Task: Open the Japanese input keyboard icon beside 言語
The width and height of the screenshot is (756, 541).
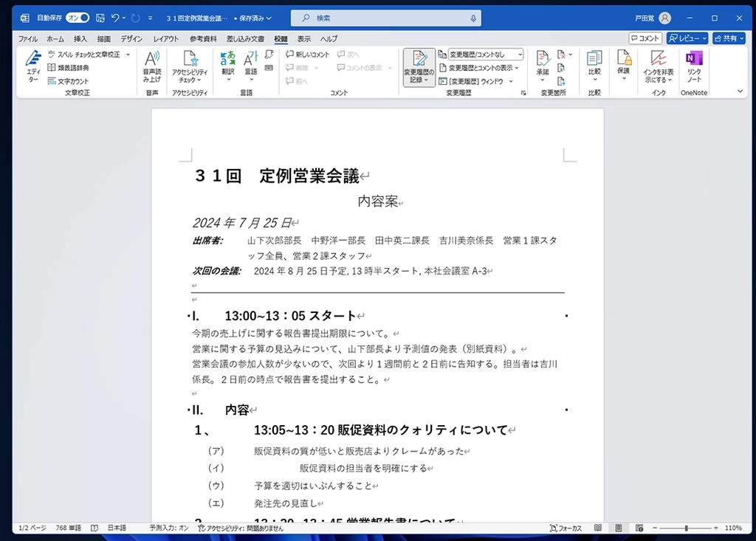Action: 269,68
